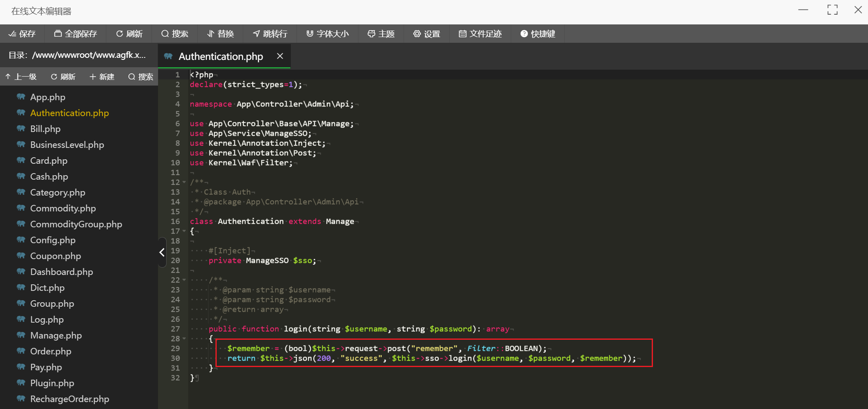Open Dashboard.php from file list

coord(62,272)
